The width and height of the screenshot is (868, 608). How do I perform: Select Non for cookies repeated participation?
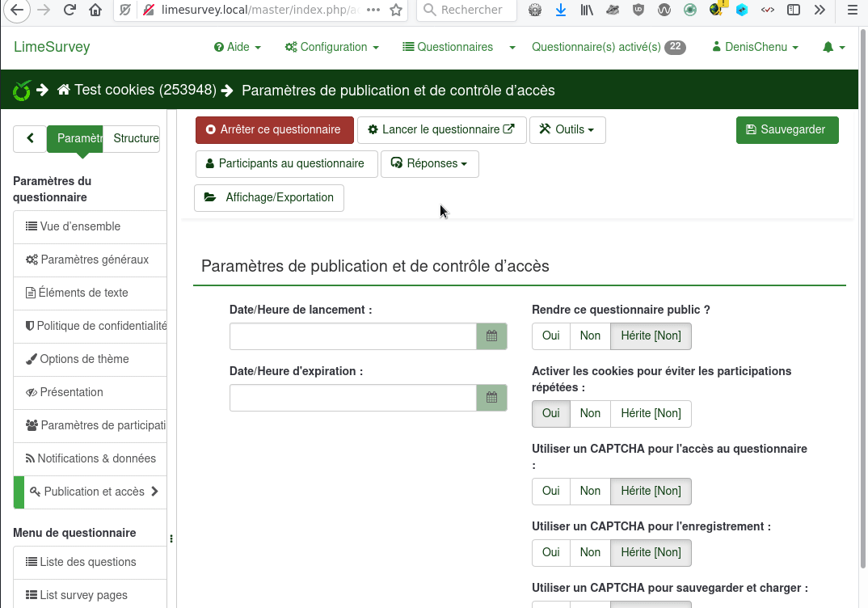590,413
